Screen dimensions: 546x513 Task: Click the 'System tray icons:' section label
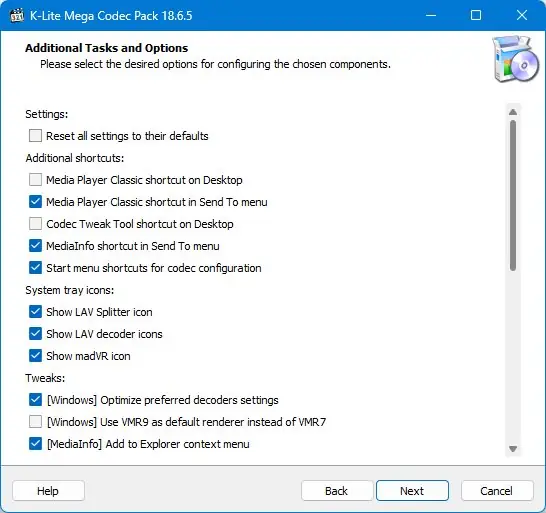(70, 290)
